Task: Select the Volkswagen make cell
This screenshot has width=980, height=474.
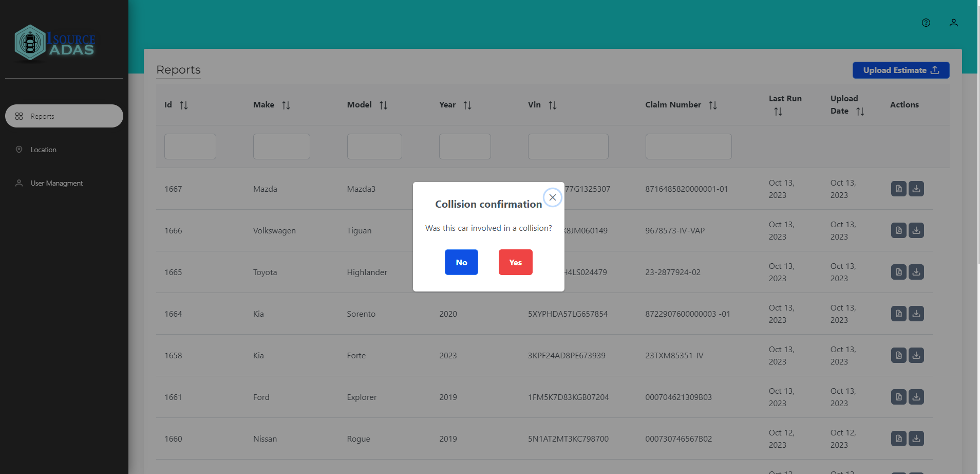Action: click(x=274, y=231)
